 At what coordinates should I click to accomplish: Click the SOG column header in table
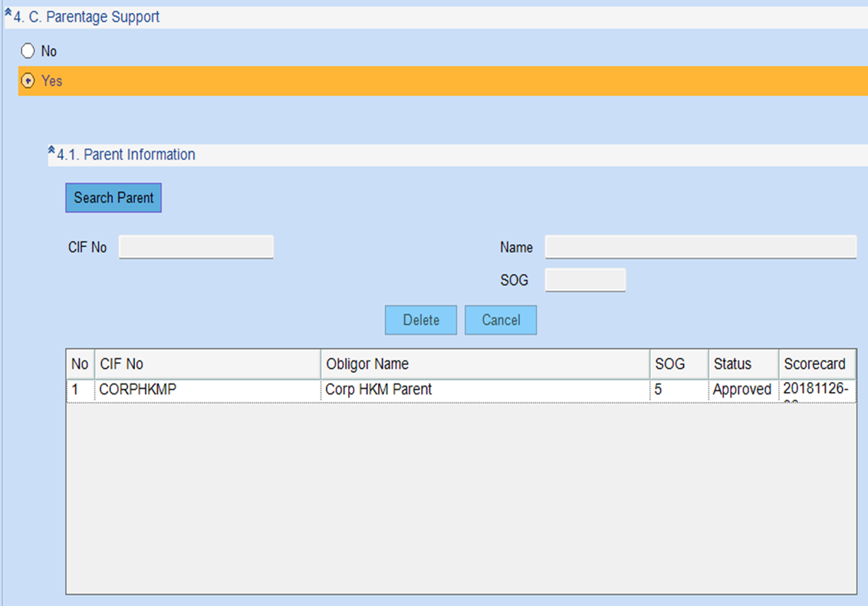[x=679, y=364]
